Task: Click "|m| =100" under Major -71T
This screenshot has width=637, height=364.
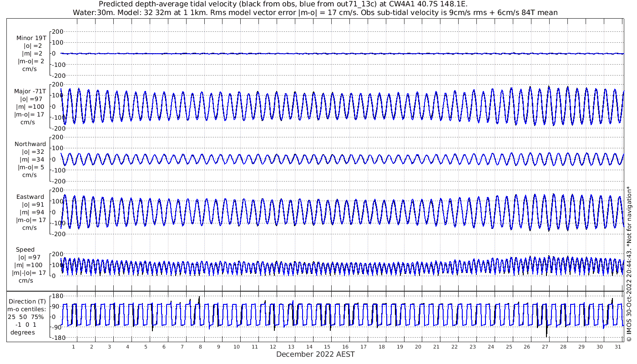Action: click(x=31, y=106)
